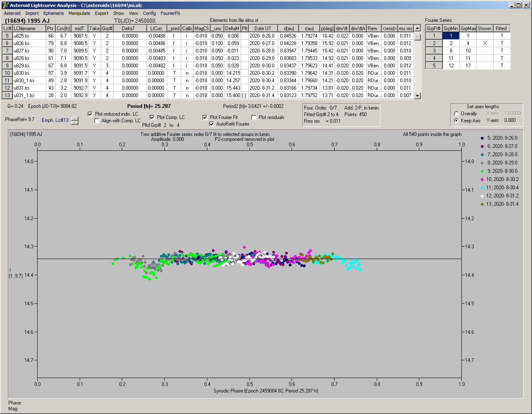
Task: Toggle Plot Fourier Fit checkbox
Action: [x=205, y=117]
